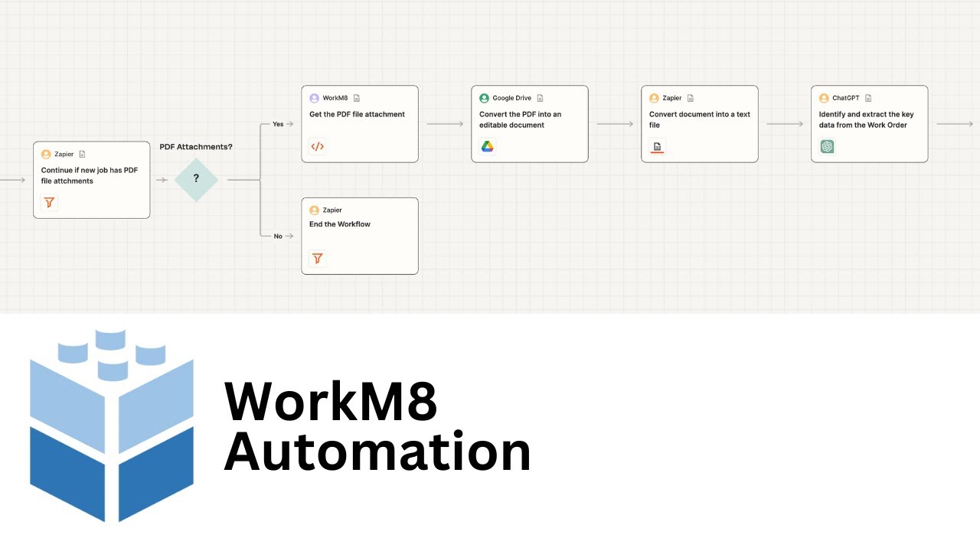Viewport: 980px width, 551px height.
Task: Click the avatar icon in the Continue if new job card
Action: click(x=46, y=154)
